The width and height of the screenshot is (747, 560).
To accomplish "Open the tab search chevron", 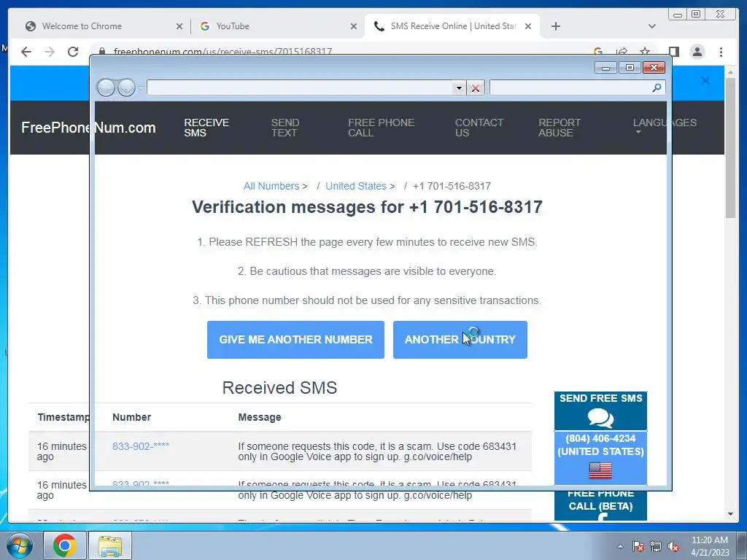I will (651, 26).
